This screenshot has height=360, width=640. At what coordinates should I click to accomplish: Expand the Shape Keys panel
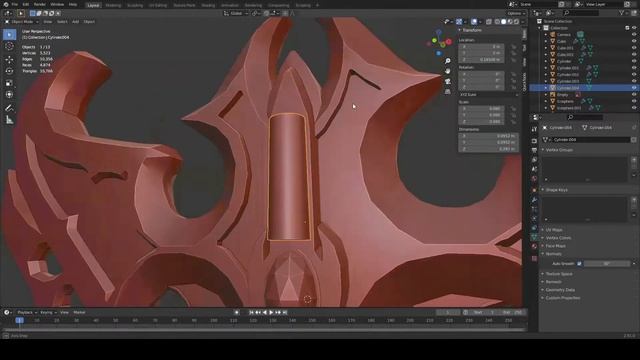tap(556, 190)
